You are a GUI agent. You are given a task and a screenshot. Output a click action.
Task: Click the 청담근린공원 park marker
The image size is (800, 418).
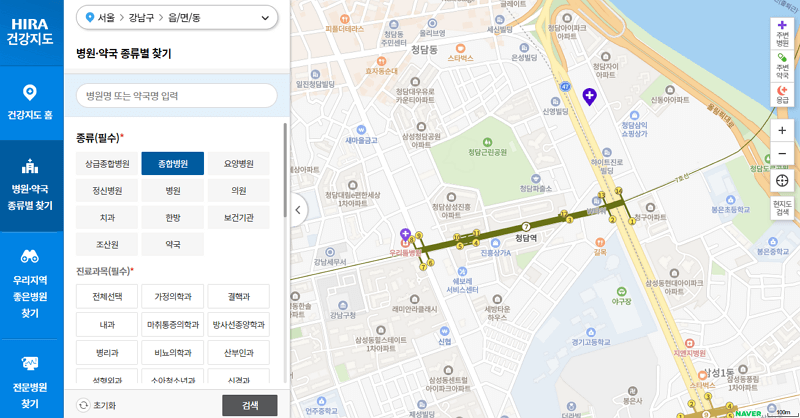click(487, 142)
